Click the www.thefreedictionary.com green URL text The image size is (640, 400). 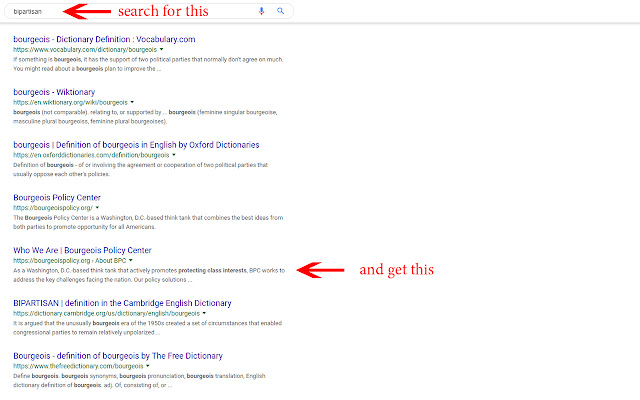click(78, 366)
